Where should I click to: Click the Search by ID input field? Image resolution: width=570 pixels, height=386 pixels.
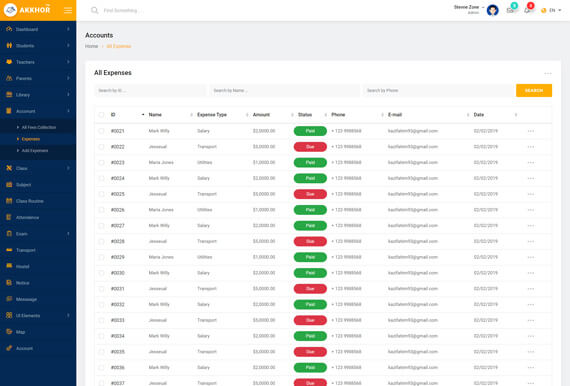click(150, 91)
